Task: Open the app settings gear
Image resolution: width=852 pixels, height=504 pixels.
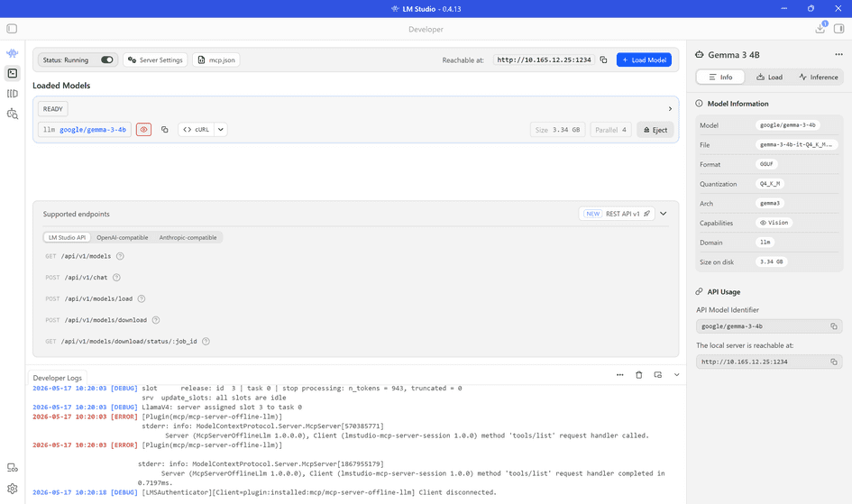Action: click(x=12, y=489)
